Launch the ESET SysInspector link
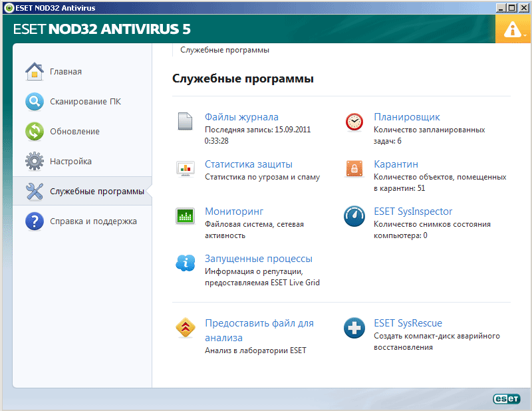The height and width of the screenshot is (411, 532). click(413, 211)
